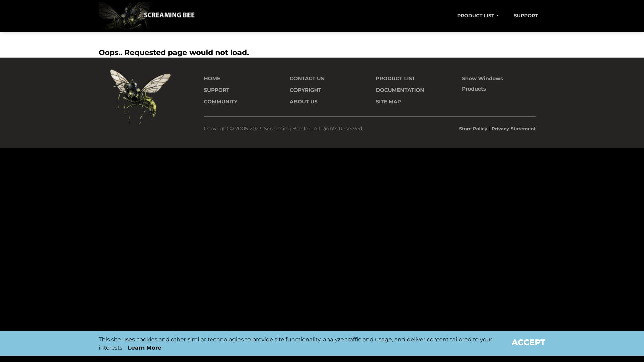
Task: Open the About Us footer link
Action: click(303, 102)
